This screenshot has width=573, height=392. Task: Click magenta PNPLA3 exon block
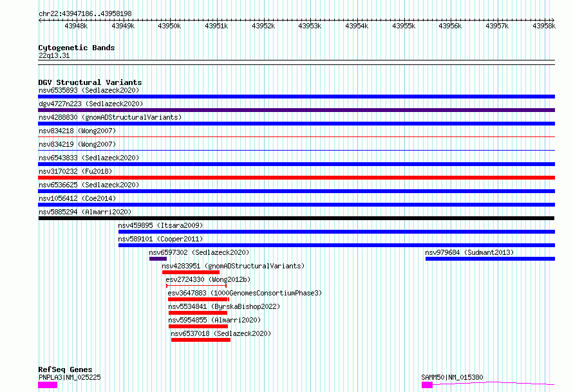(48, 385)
